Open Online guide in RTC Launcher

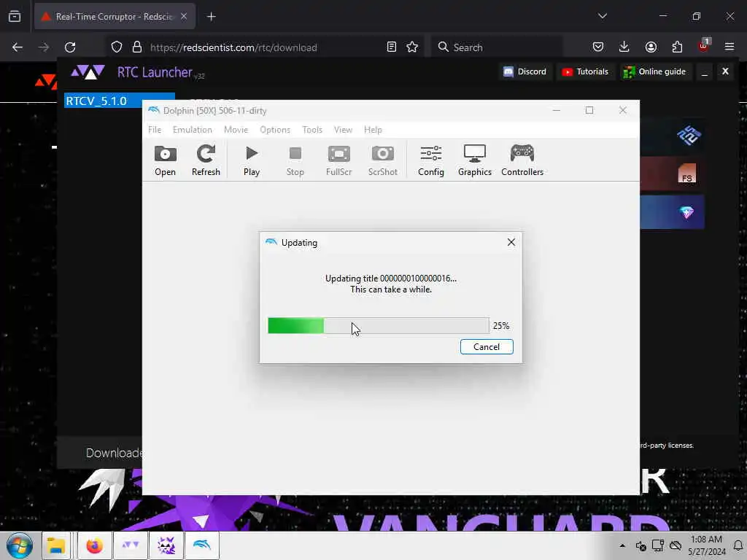655,72
